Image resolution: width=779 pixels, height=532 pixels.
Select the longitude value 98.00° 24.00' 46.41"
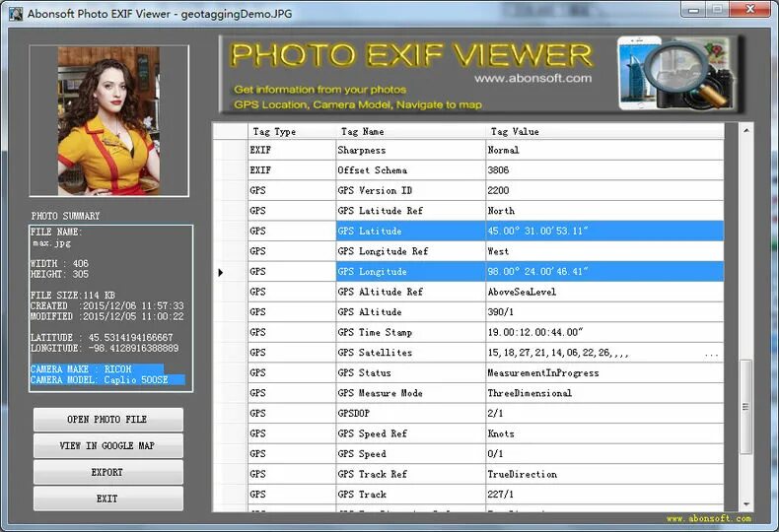604,272
